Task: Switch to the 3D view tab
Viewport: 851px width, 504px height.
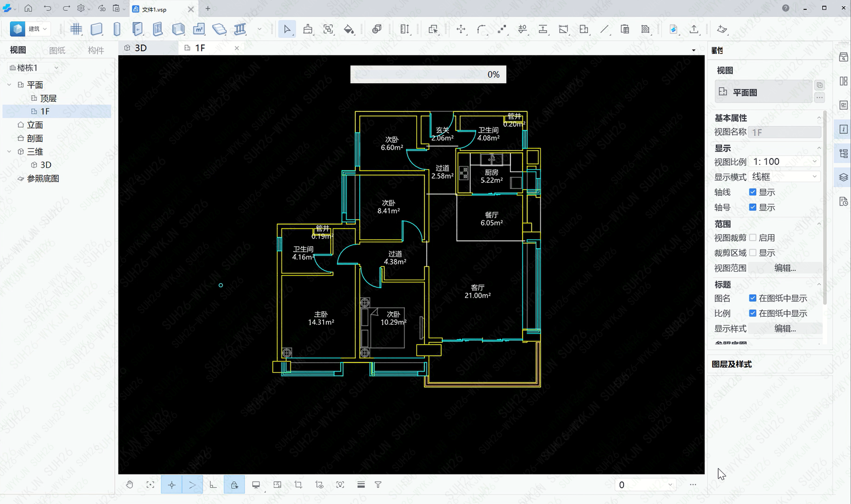Action: [141, 48]
